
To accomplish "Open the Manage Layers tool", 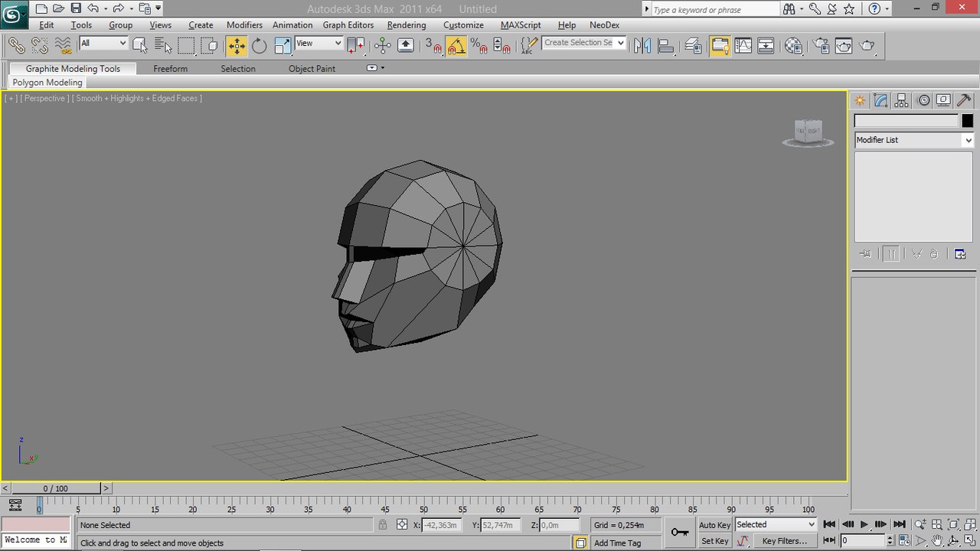I will click(693, 46).
